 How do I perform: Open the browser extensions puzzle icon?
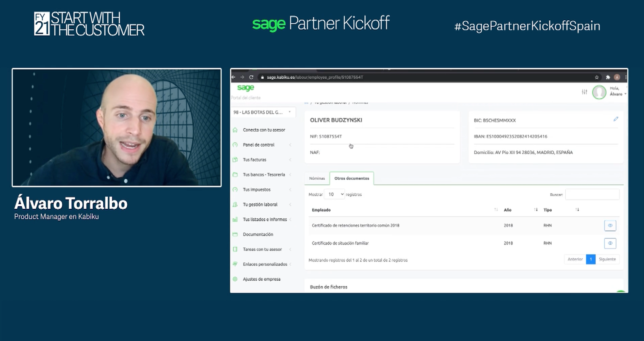click(608, 77)
